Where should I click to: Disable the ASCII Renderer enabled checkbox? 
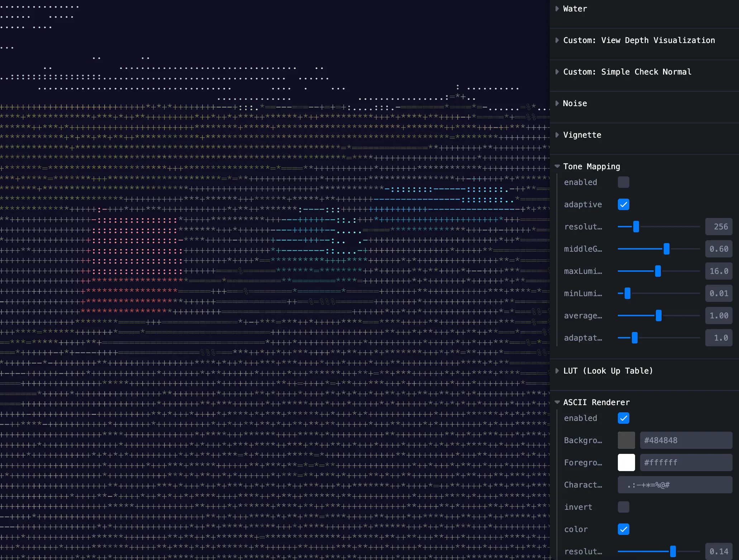(x=624, y=418)
